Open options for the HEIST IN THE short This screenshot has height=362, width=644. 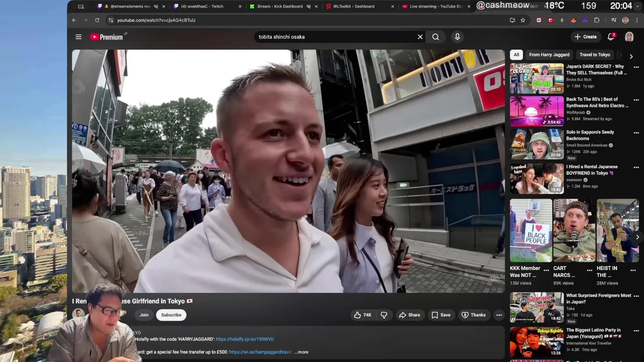coord(633,270)
